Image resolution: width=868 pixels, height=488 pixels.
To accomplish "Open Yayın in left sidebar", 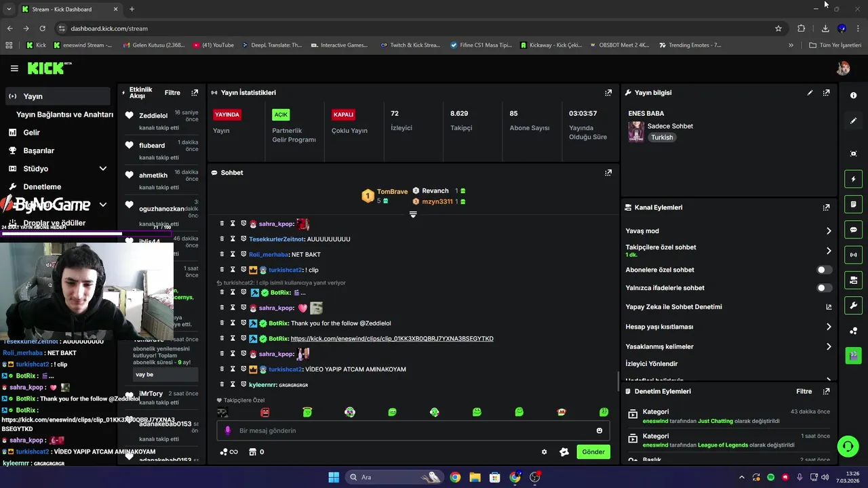I will pos(58,96).
